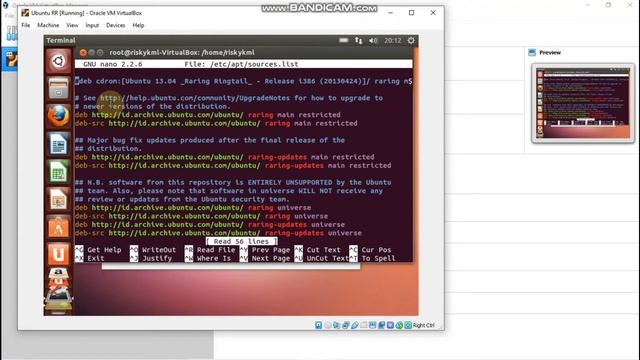Close the terminal window with orange button
Viewport: 640px width, 360px height.
pyautogui.click(x=83, y=52)
